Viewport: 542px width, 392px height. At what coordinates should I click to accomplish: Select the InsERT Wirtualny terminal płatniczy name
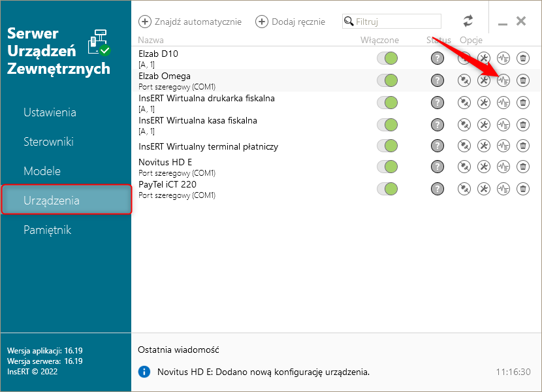208,147
